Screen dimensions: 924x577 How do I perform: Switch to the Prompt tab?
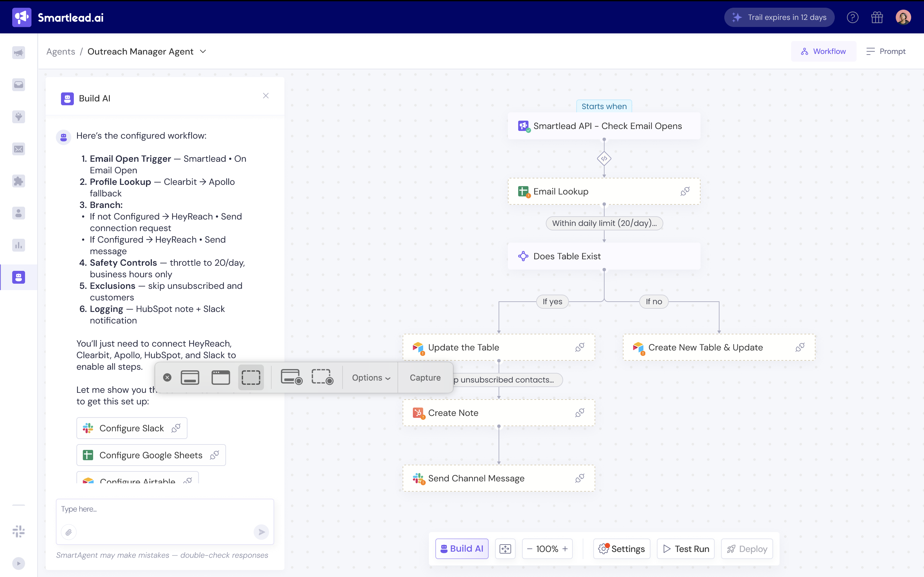(x=886, y=51)
